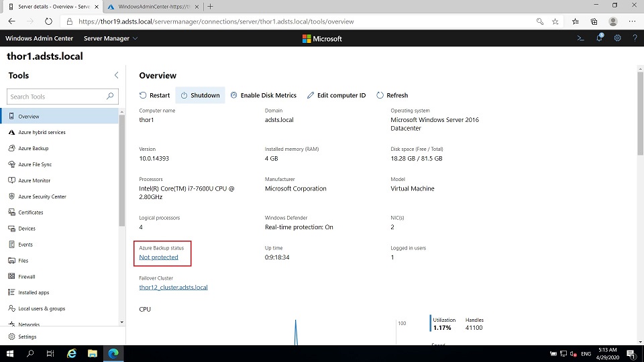This screenshot has height=362, width=644.
Task: Click the zoom magnifier in address bar
Action: tap(539, 21)
